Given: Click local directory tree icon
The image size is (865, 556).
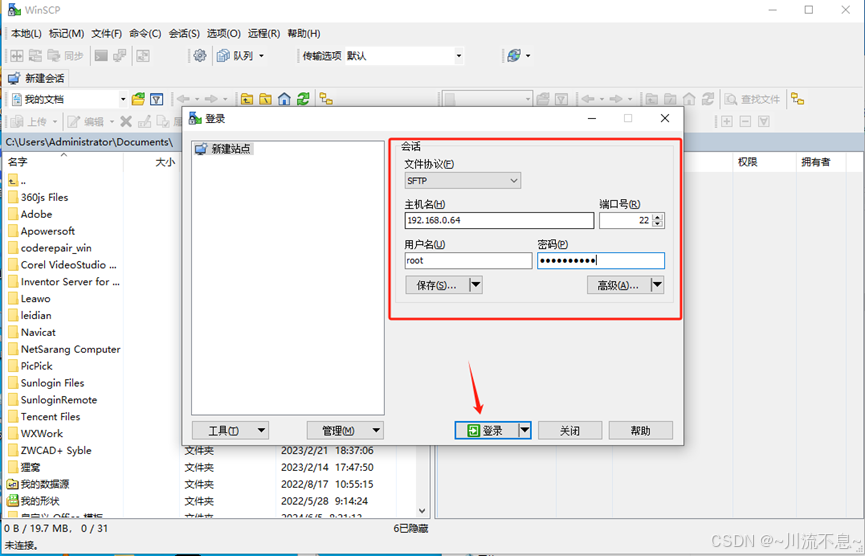Looking at the screenshot, I should [x=326, y=99].
